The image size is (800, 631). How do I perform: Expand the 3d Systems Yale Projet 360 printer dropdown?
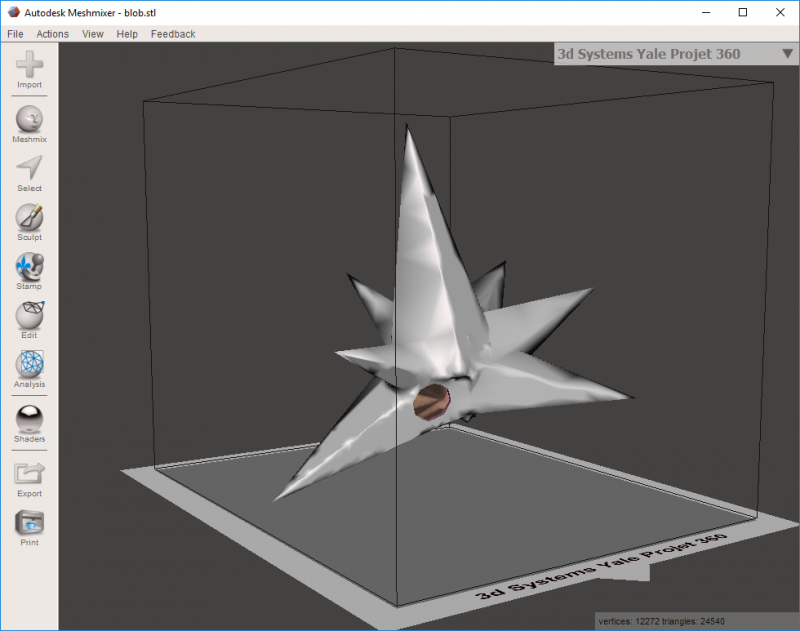point(676,54)
